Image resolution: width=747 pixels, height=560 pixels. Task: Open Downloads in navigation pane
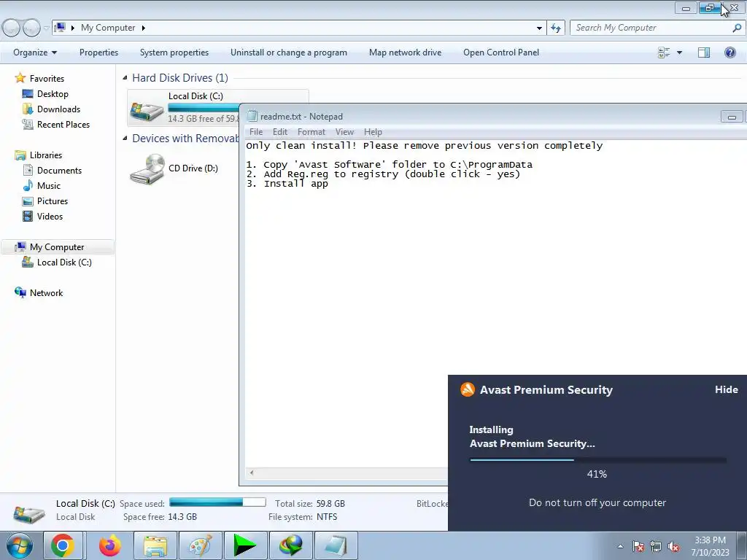[x=58, y=109]
